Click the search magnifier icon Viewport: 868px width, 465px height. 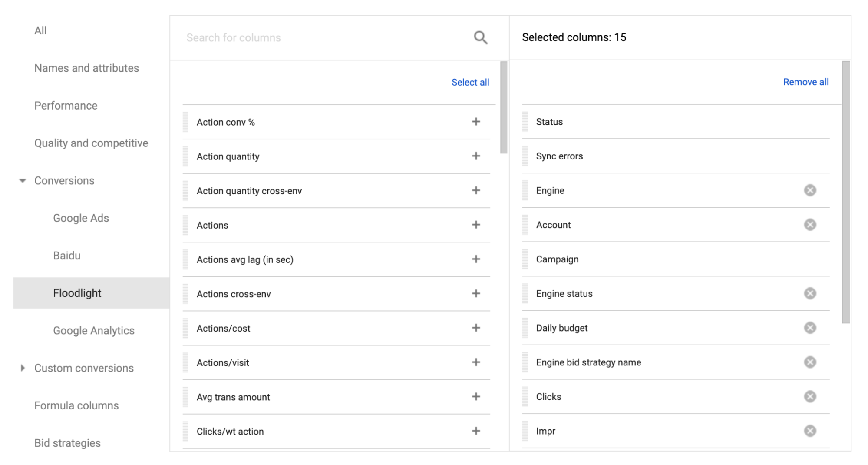(479, 37)
